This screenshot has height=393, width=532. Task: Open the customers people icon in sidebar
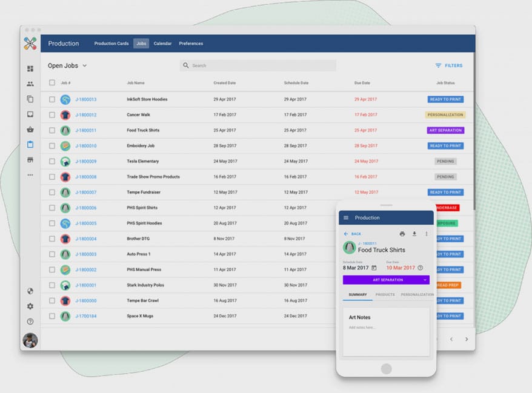(x=30, y=84)
